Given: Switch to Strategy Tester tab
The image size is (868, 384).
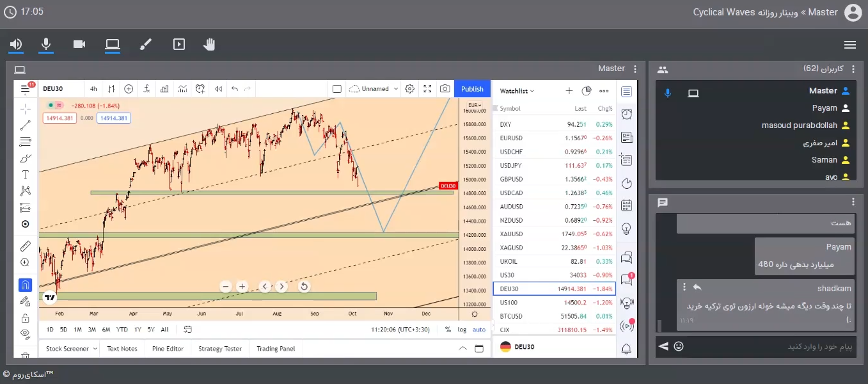Looking at the screenshot, I should pyautogui.click(x=220, y=349).
